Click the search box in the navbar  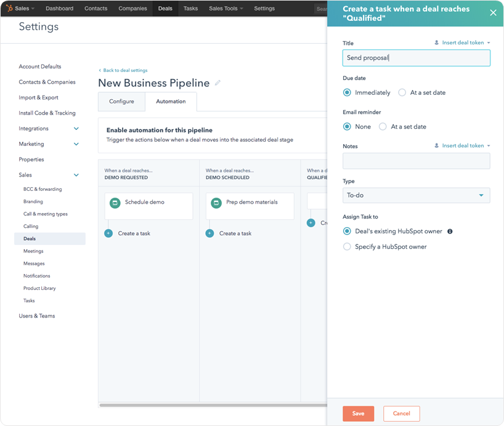pyautogui.click(x=320, y=9)
